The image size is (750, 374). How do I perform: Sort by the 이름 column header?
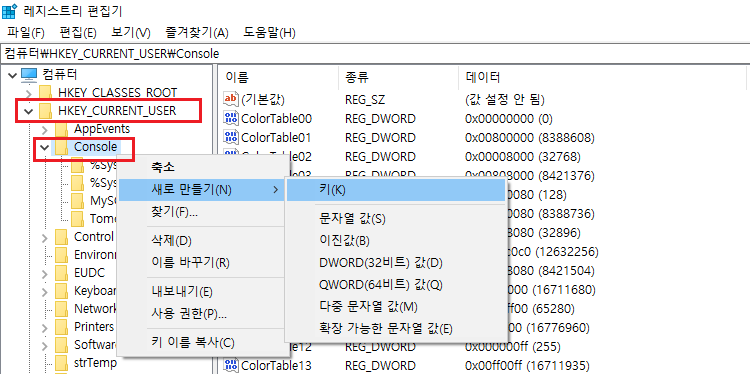click(278, 77)
